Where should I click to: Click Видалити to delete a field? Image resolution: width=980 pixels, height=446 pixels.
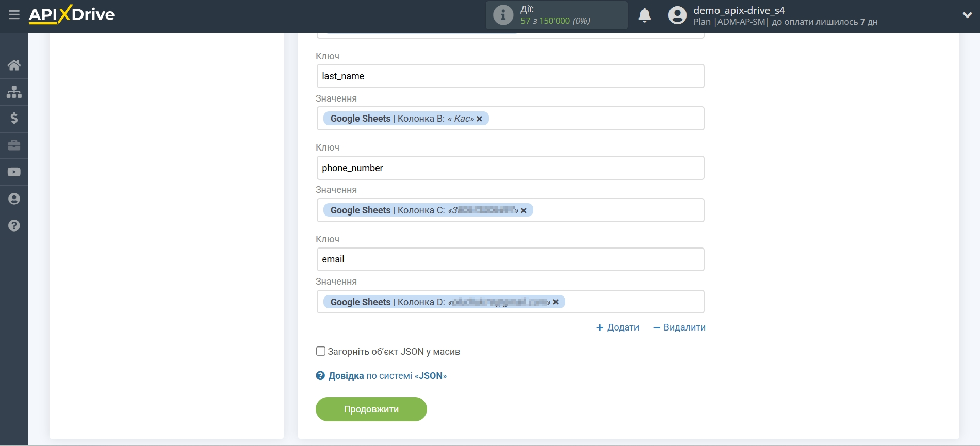pos(679,327)
